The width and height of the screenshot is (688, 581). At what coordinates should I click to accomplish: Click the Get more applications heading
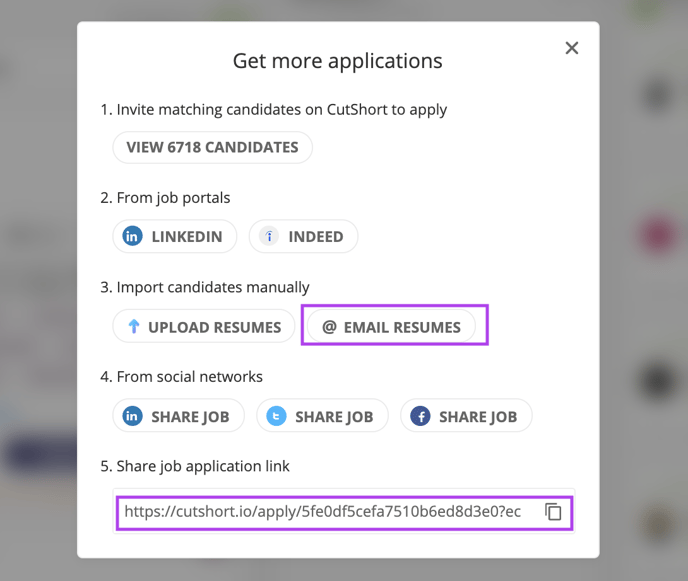(337, 61)
